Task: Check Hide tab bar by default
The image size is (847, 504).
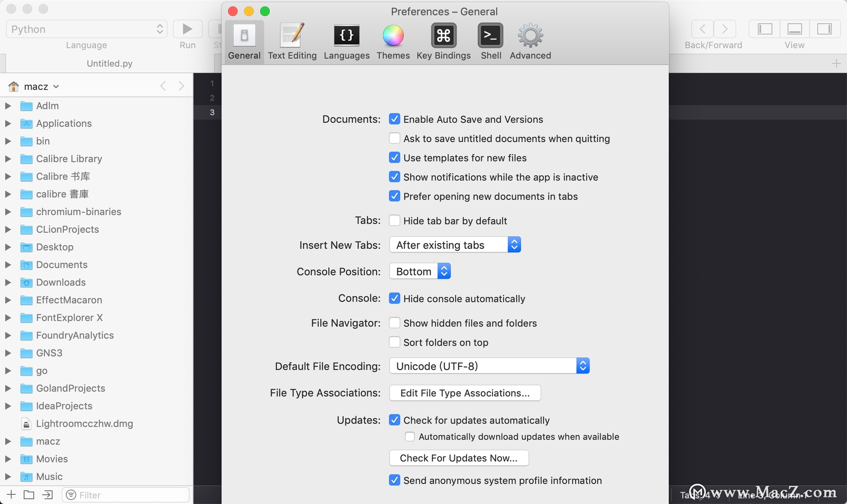Action: (x=394, y=220)
